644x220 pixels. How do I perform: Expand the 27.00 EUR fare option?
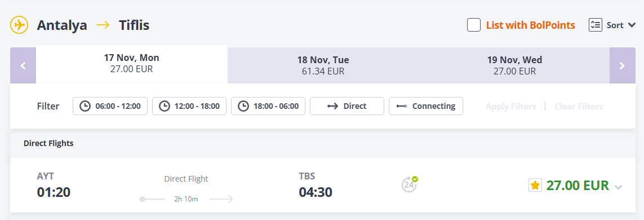point(578,186)
